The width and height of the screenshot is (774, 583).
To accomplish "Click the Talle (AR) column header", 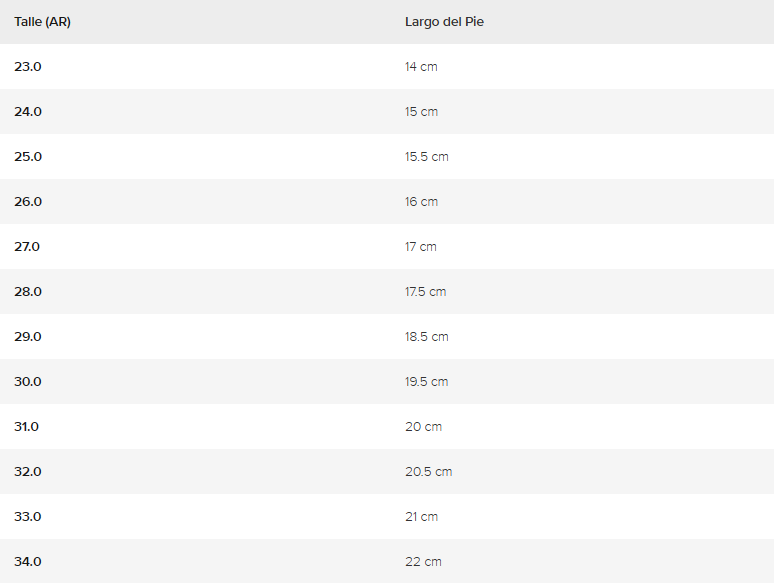I will [42, 22].
